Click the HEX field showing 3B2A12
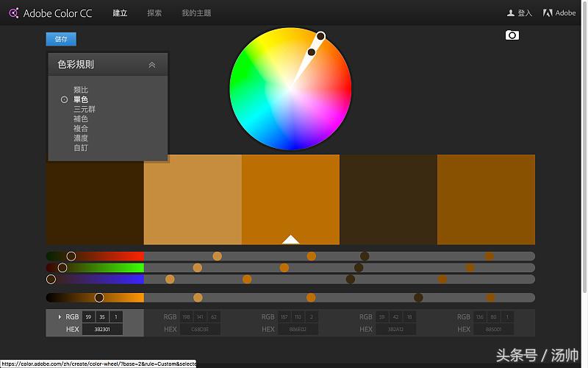This screenshot has width=588, height=368. [395, 329]
